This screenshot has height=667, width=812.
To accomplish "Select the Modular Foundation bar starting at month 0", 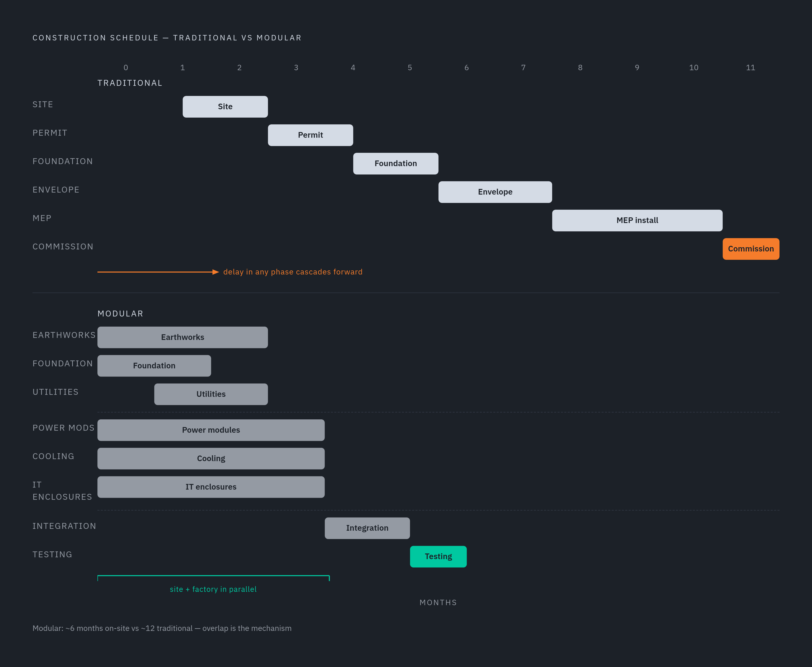I will pos(154,366).
